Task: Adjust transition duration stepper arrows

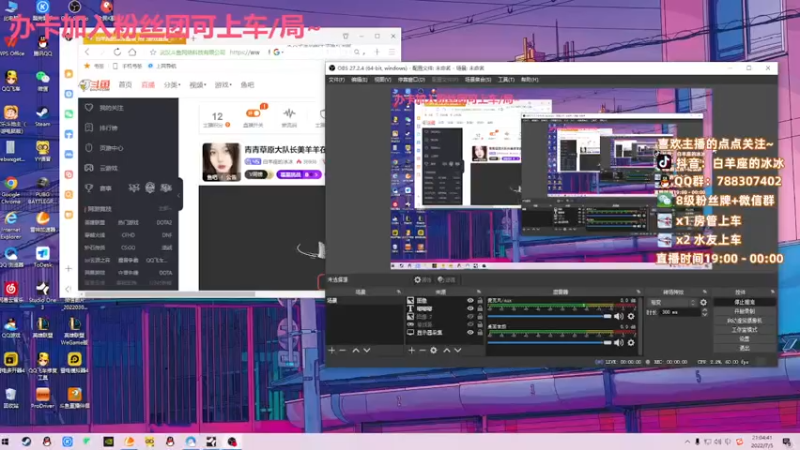Action: point(705,312)
